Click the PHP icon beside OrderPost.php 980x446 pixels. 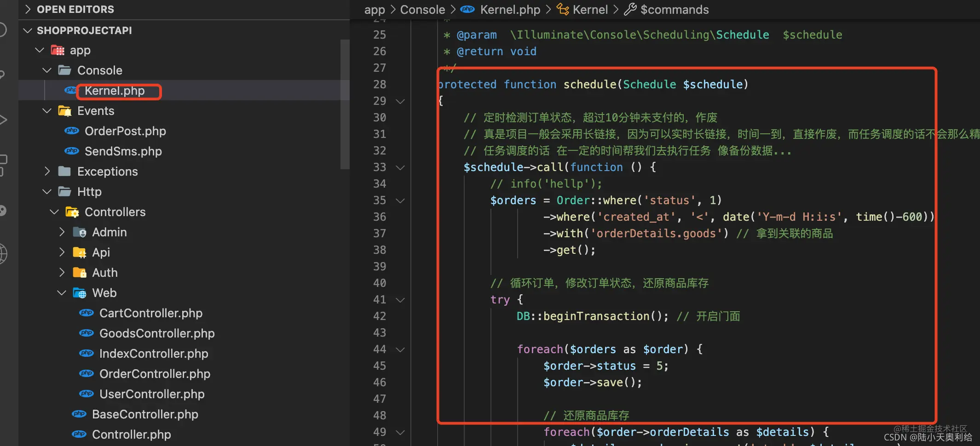point(72,131)
